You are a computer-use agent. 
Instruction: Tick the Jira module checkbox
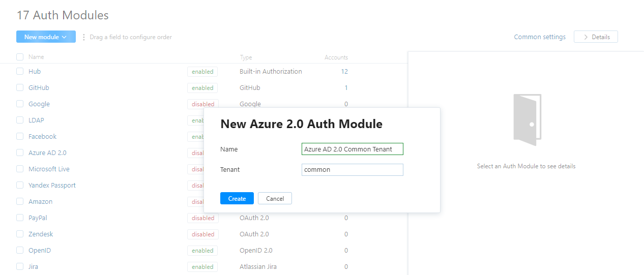click(20, 266)
